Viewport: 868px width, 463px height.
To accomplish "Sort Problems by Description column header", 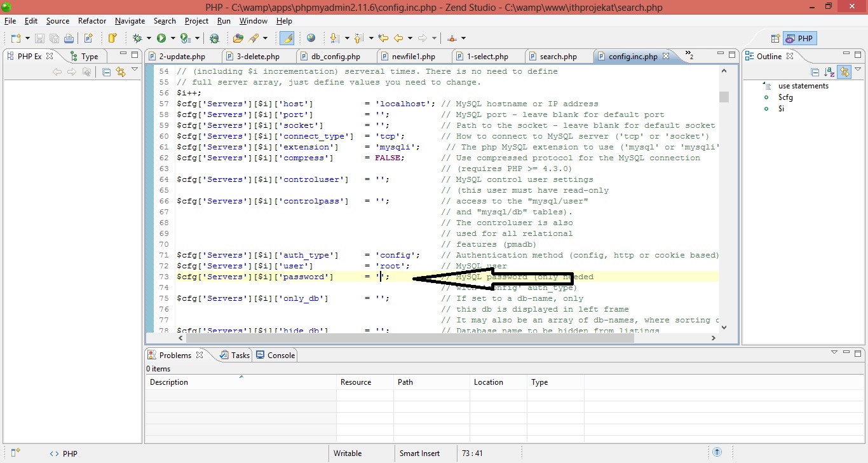I will pos(241,382).
